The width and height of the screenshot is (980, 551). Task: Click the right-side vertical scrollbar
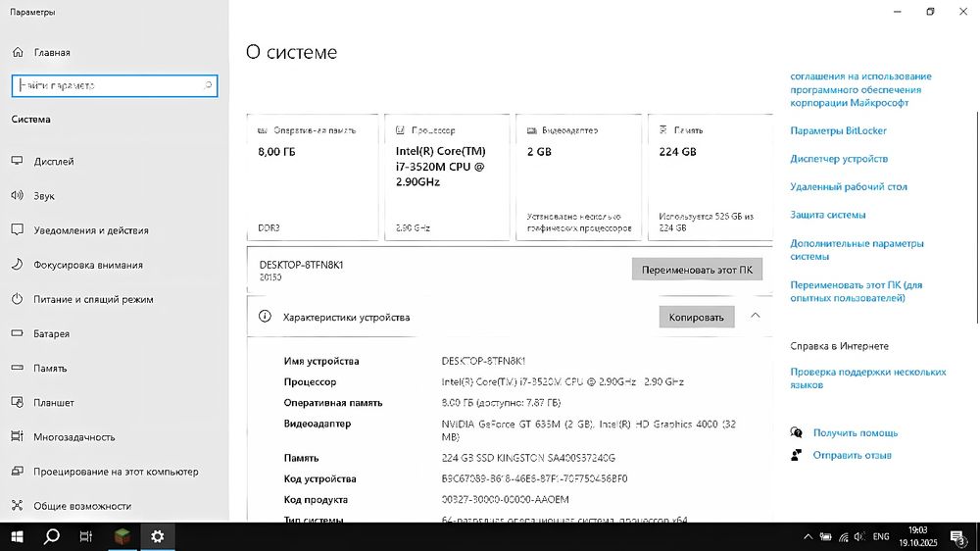976,218
